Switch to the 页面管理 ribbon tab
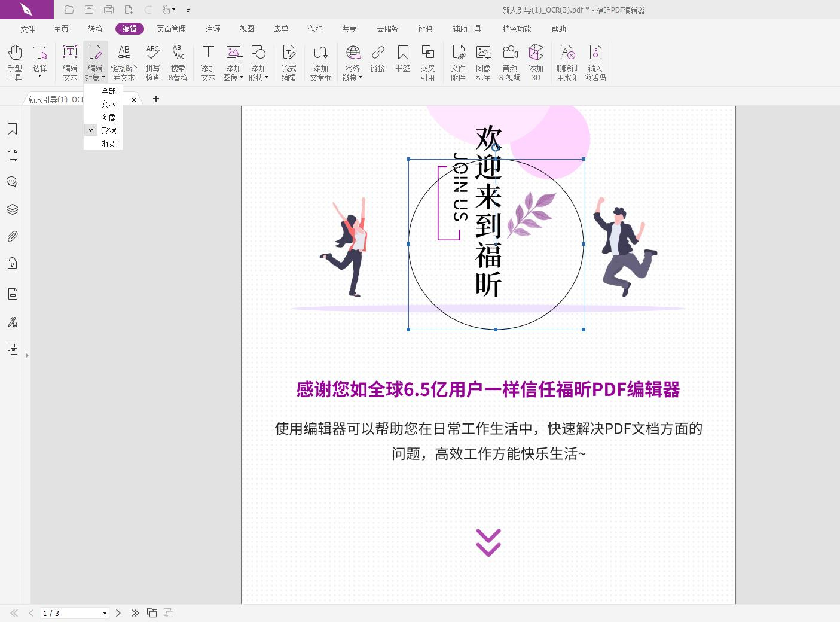Image resolution: width=840 pixels, height=622 pixels. click(x=171, y=28)
